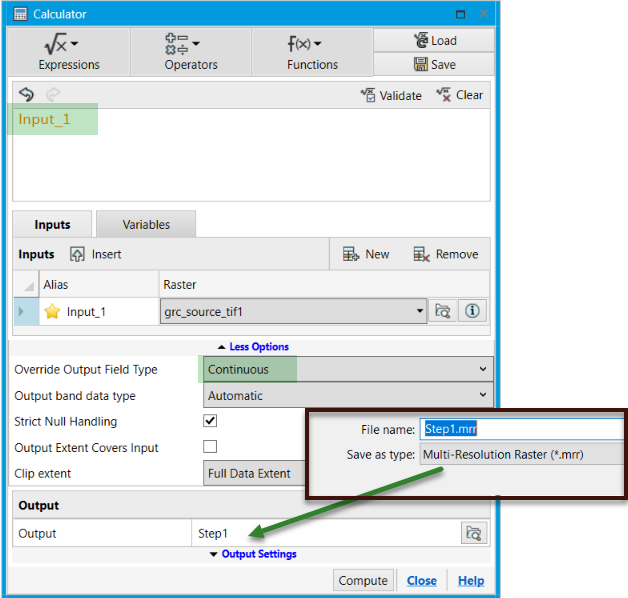628x598 pixels.
Task: Click the undo arrow icon
Action: pyautogui.click(x=26, y=95)
